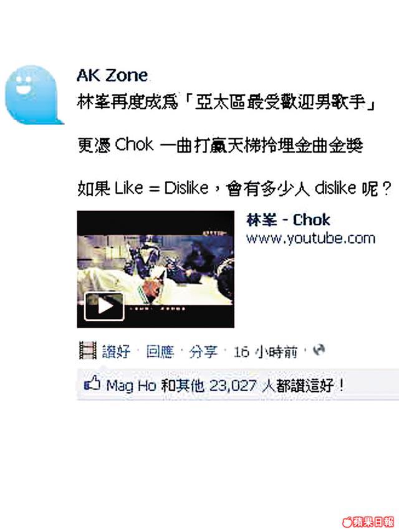Open the AK Zone page name
This screenshot has width=399, height=532.
(112, 75)
